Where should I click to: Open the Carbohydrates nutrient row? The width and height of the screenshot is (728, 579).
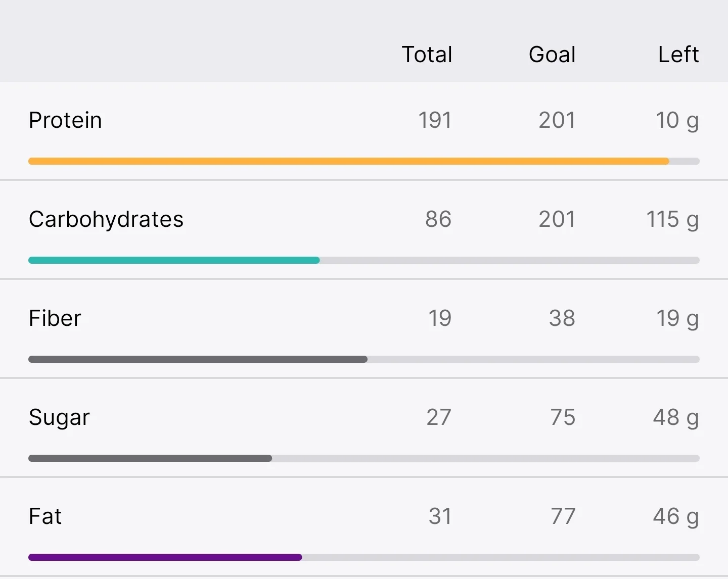point(364,229)
